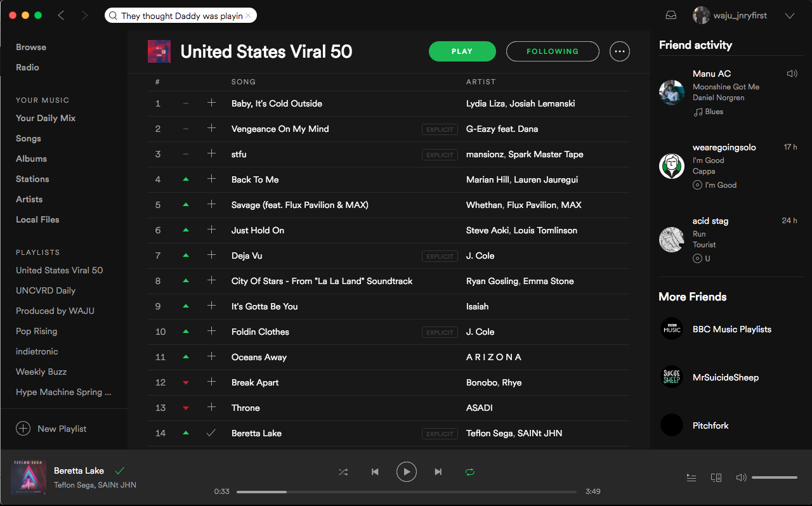Open Radio in sidebar
812x506 pixels.
click(27, 67)
